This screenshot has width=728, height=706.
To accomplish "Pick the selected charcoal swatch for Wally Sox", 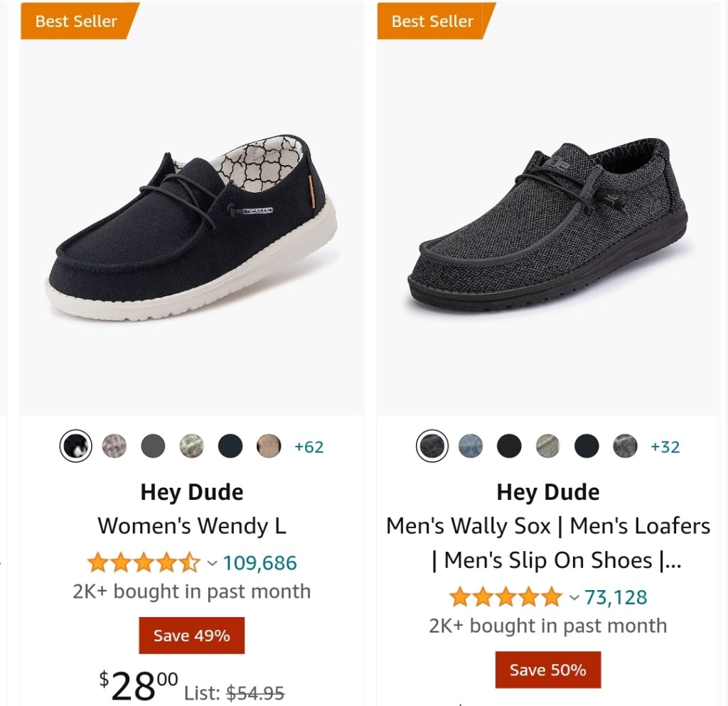I will coord(432,446).
